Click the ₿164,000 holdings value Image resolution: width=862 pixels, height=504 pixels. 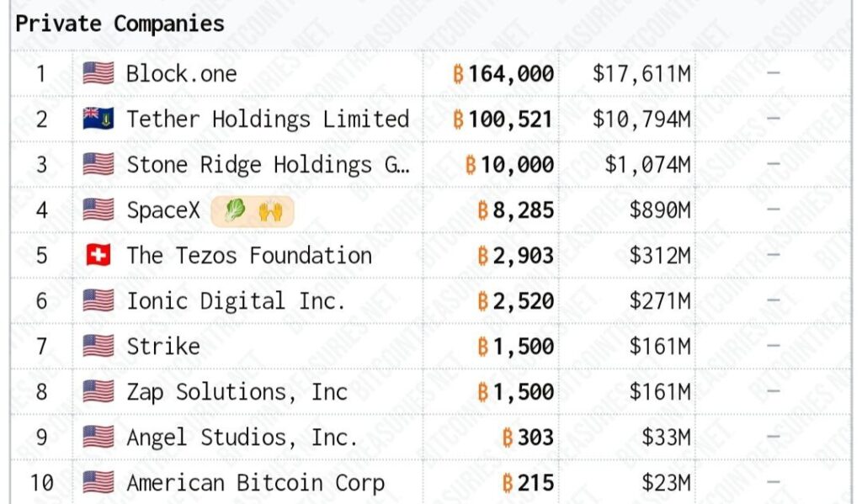503,74
